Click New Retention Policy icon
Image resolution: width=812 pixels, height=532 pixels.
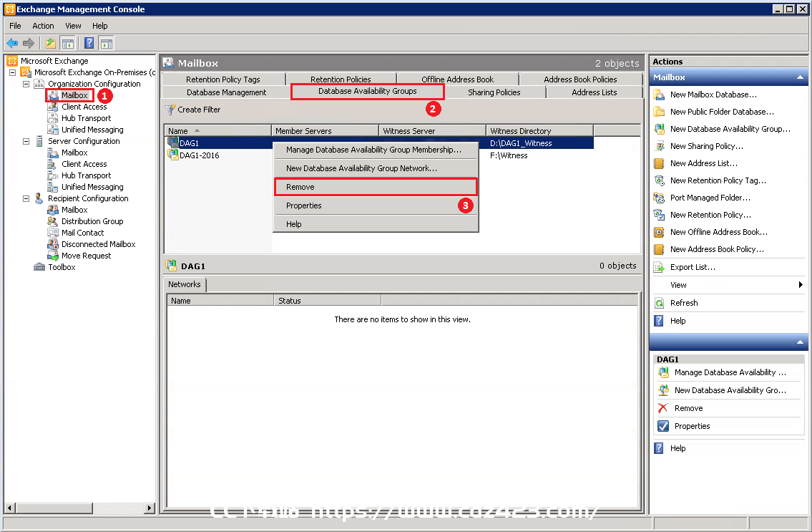tap(659, 215)
